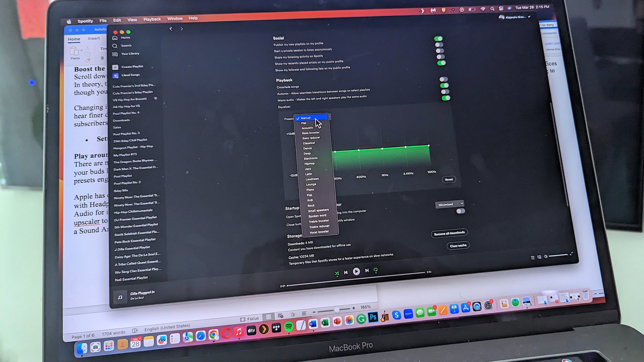The width and height of the screenshot is (644, 362).
Task: Open Liked Songs playlist
Action: pos(131,75)
